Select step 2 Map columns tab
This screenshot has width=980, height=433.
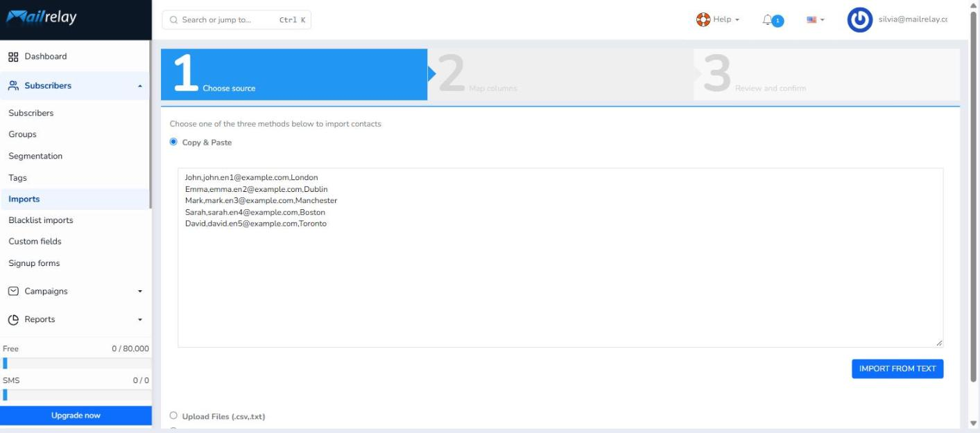pos(560,74)
